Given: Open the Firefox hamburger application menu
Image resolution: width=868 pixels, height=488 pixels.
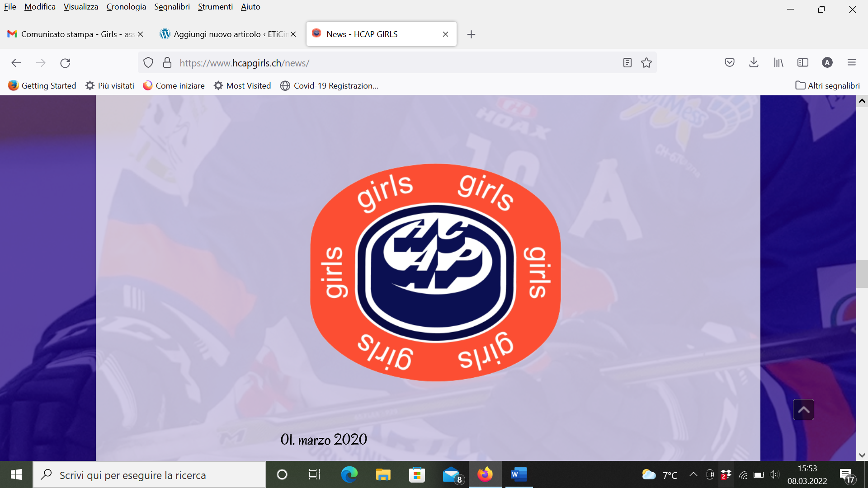Looking at the screenshot, I should (852, 63).
